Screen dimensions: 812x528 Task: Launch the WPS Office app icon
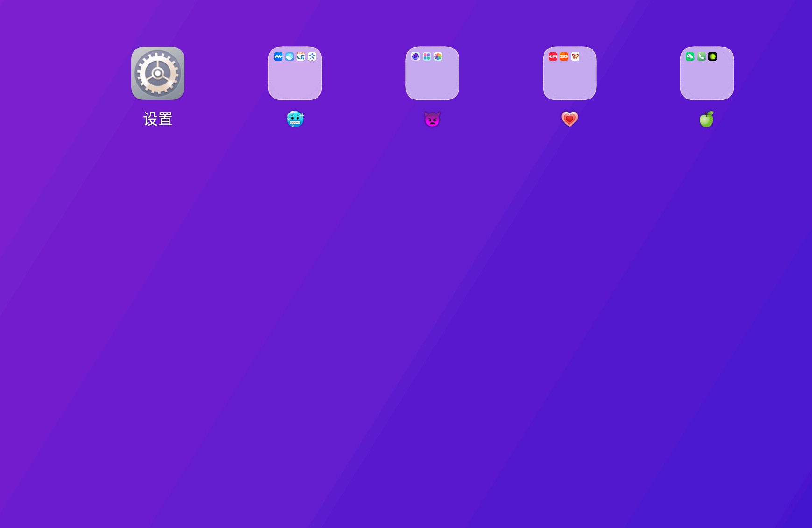575,56
